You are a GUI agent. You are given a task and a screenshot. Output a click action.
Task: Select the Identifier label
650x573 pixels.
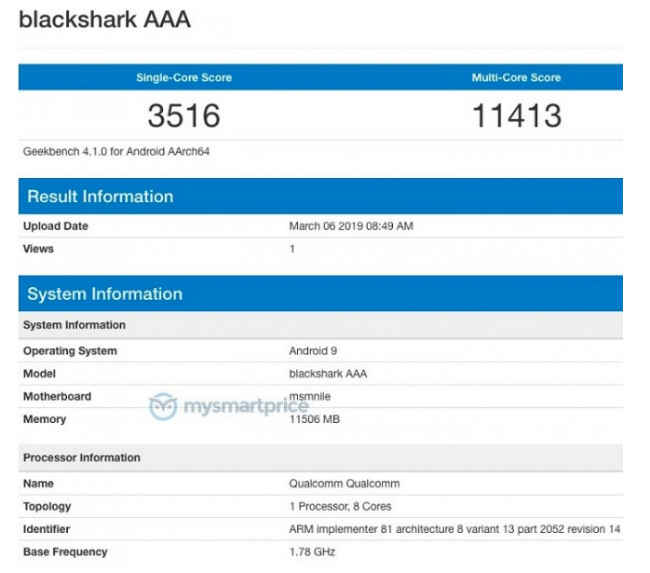pos(46,529)
